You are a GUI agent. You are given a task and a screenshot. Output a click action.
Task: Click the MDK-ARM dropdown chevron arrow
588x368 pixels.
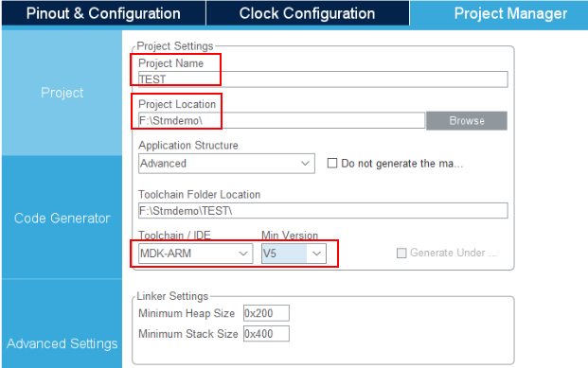(x=243, y=254)
